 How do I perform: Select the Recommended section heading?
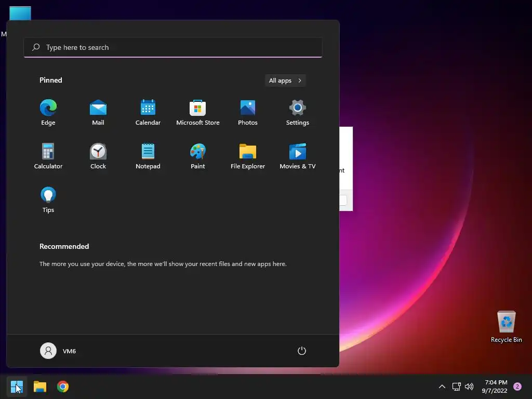coord(64,246)
